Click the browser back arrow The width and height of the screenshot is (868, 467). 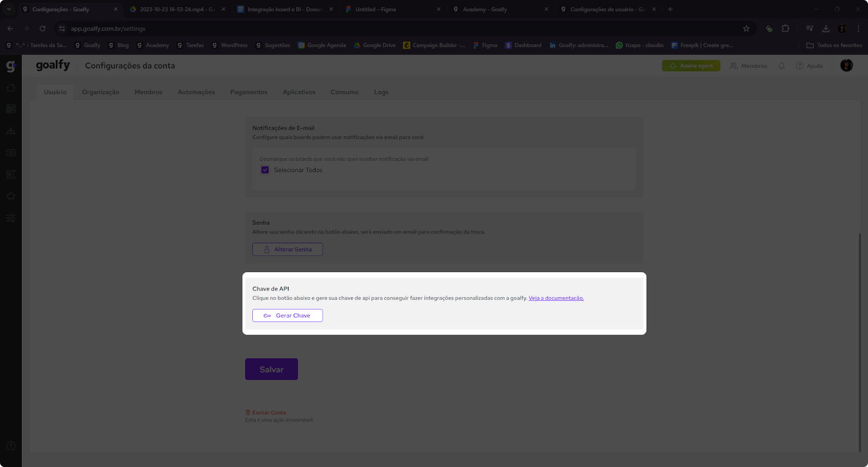click(10, 28)
